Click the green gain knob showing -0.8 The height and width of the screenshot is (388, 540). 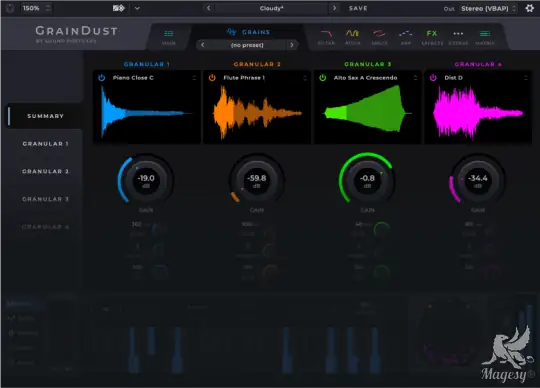tap(367, 180)
